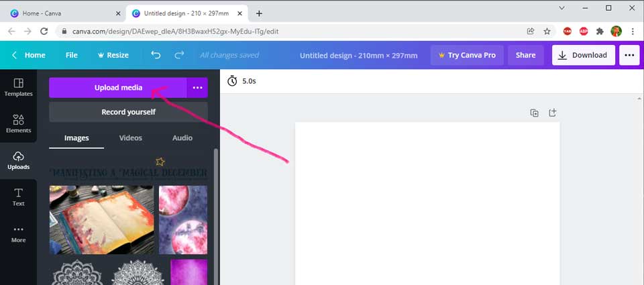Switch to the Videos tab
Image resolution: width=644 pixels, height=285 pixels.
131,138
